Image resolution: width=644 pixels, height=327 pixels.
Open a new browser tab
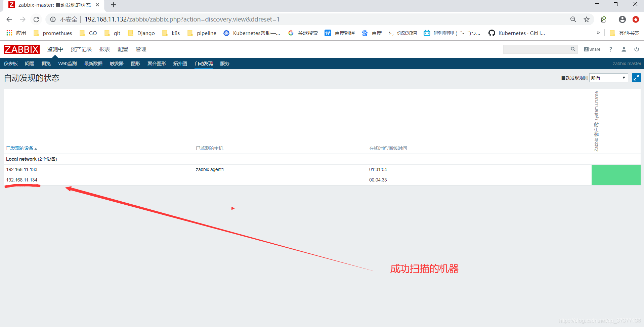[x=113, y=5]
